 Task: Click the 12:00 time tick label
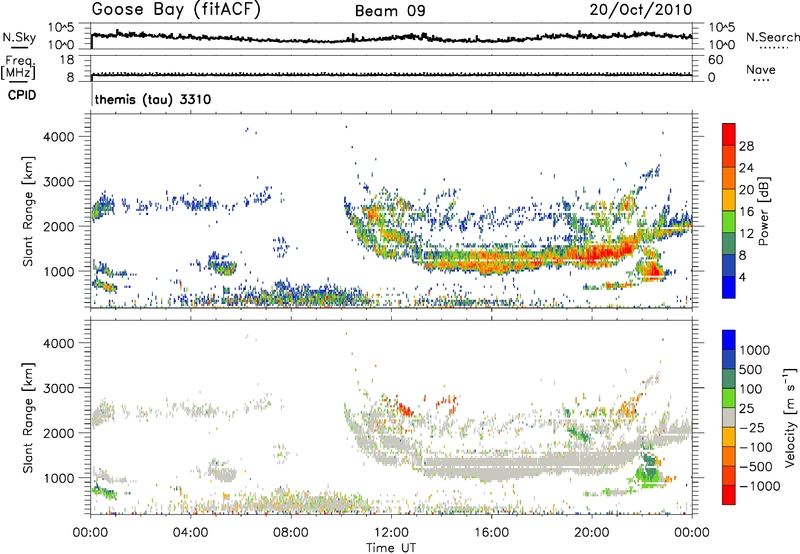tap(391, 533)
